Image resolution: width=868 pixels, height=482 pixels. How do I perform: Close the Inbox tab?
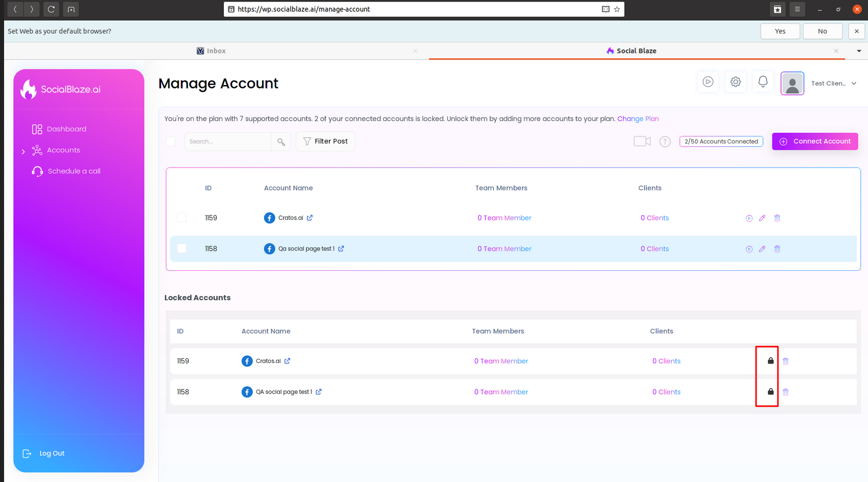416,51
